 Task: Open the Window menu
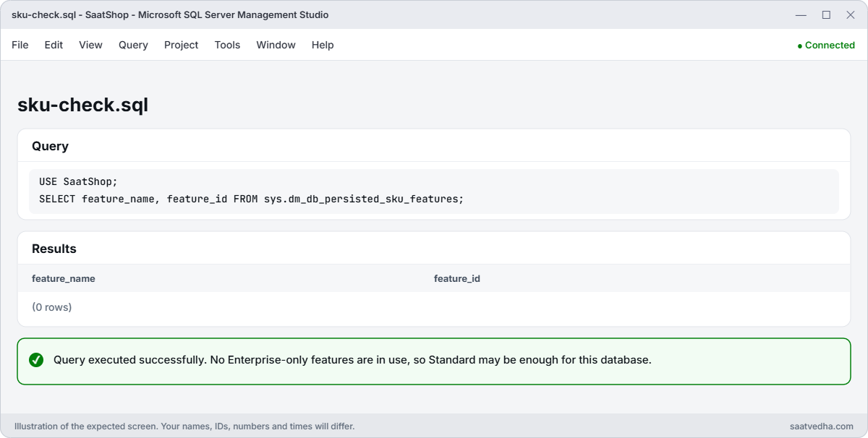click(276, 45)
